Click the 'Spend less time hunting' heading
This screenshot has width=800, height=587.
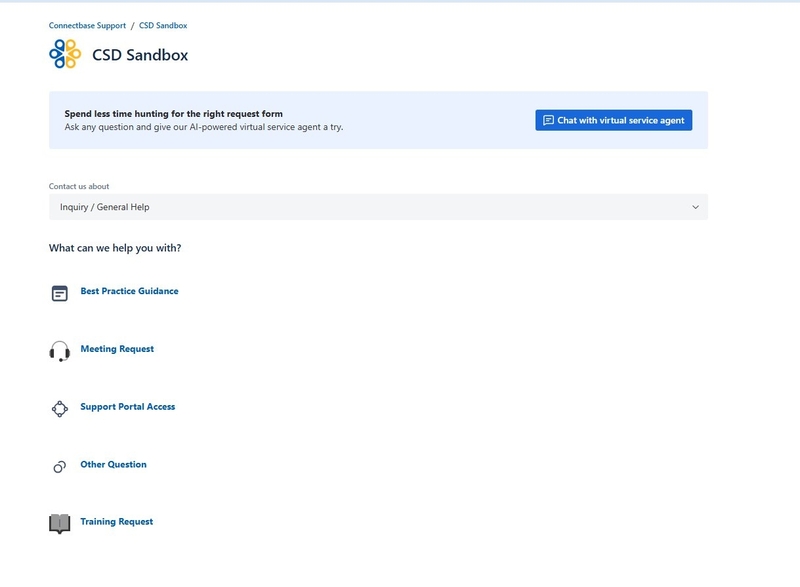pos(173,114)
